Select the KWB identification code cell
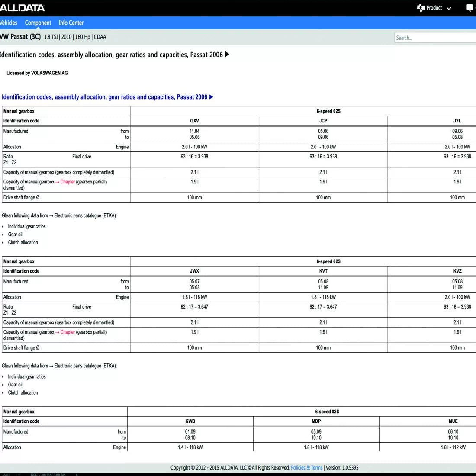This screenshot has width=476, height=476. tap(190, 421)
